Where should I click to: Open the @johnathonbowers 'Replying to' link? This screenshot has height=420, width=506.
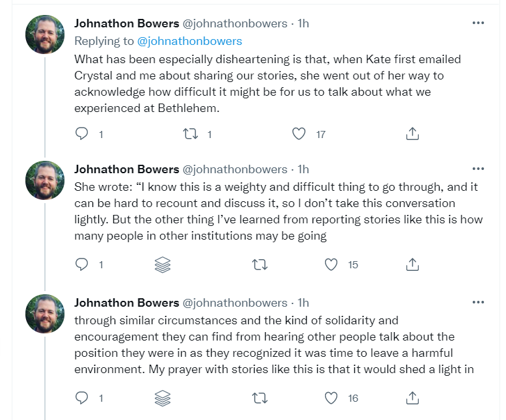pyautogui.click(x=190, y=41)
